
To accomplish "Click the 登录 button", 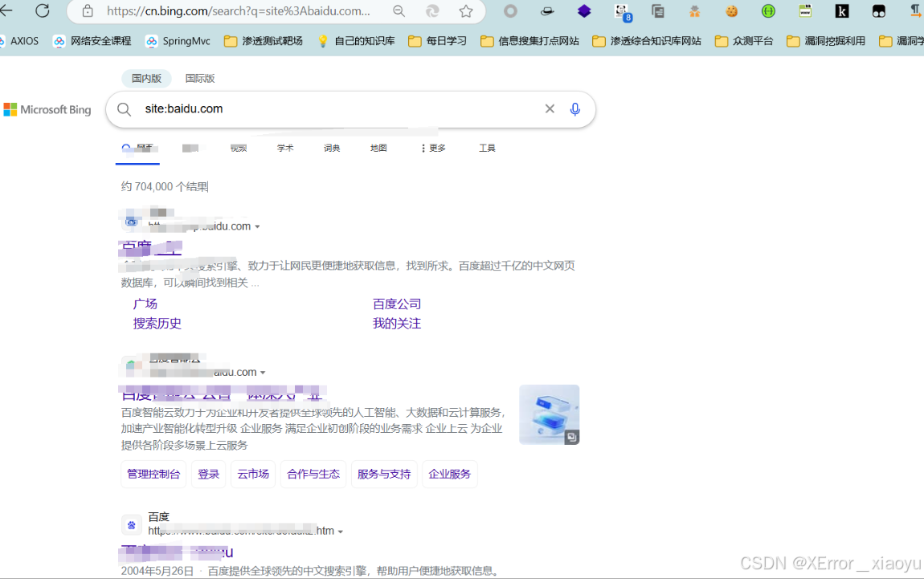I will (209, 474).
